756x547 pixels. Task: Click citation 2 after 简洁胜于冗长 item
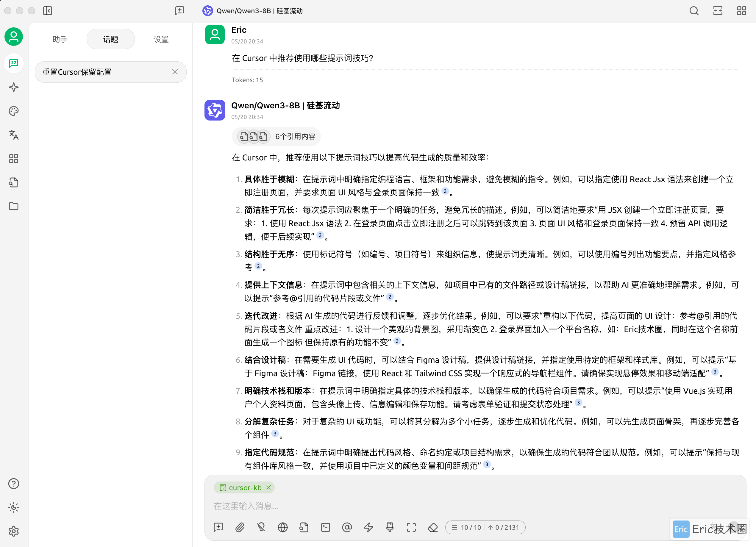(320, 235)
